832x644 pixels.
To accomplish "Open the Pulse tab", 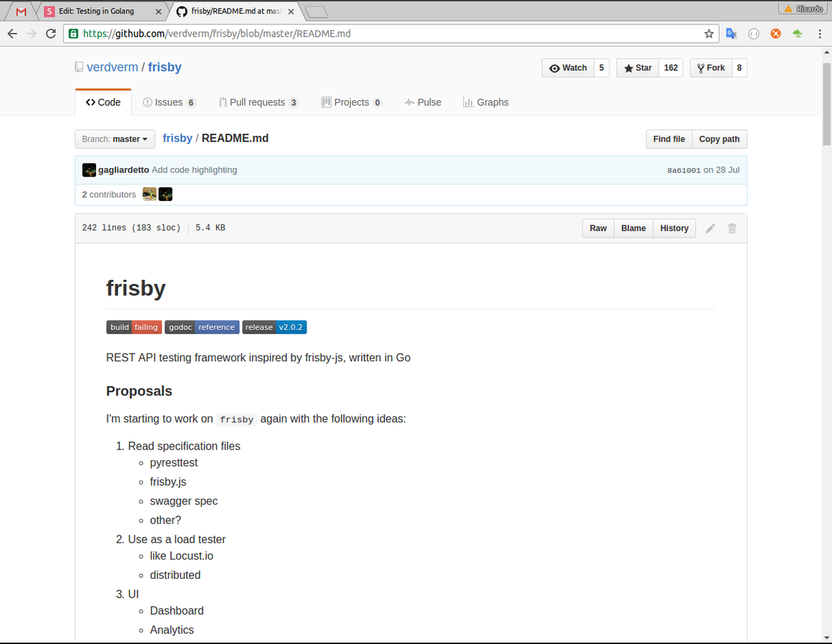I will pyautogui.click(x=423, y=102).
